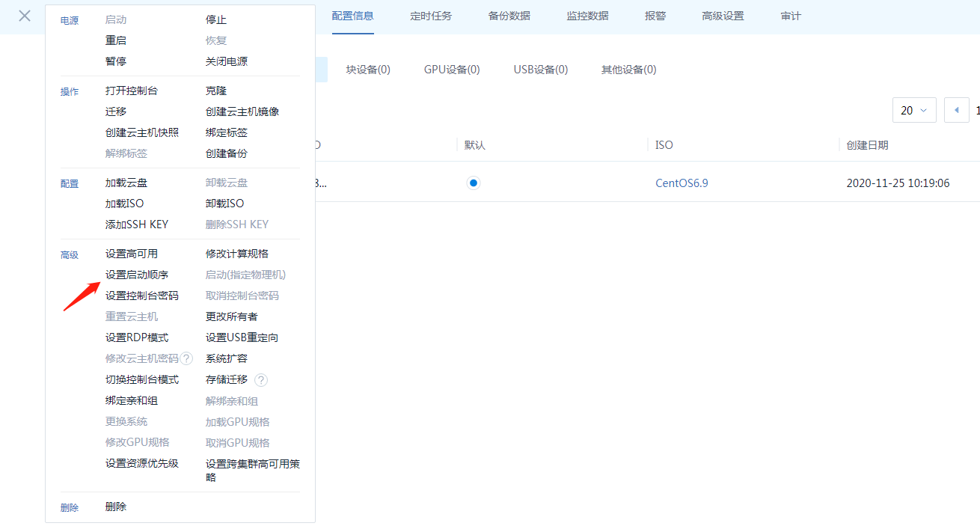
Task: Stop the VM via 停止
Action: 217,19
